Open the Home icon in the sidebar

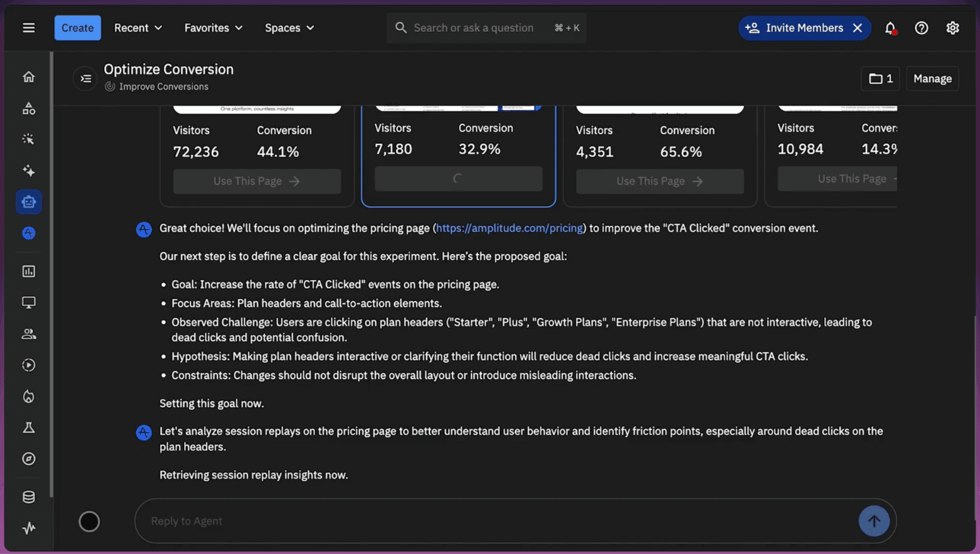click(29, 77)
